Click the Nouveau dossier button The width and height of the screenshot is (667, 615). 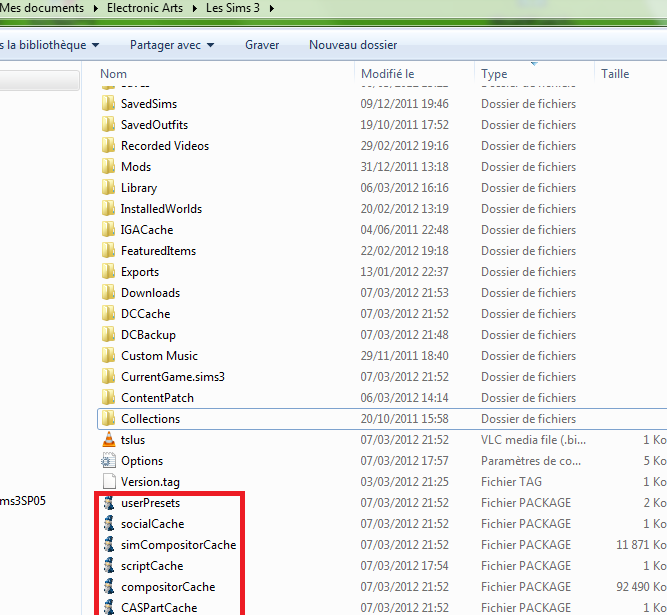(353, 45)
